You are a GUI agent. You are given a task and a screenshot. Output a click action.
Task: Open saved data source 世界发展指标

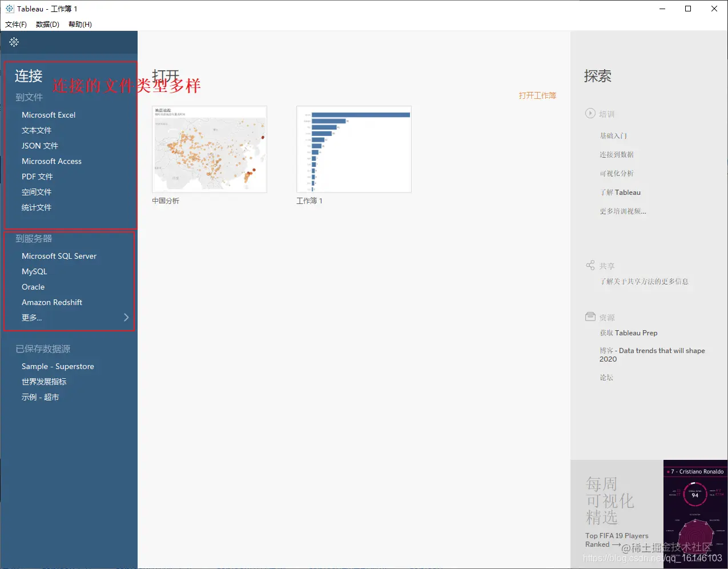point(44,382)
